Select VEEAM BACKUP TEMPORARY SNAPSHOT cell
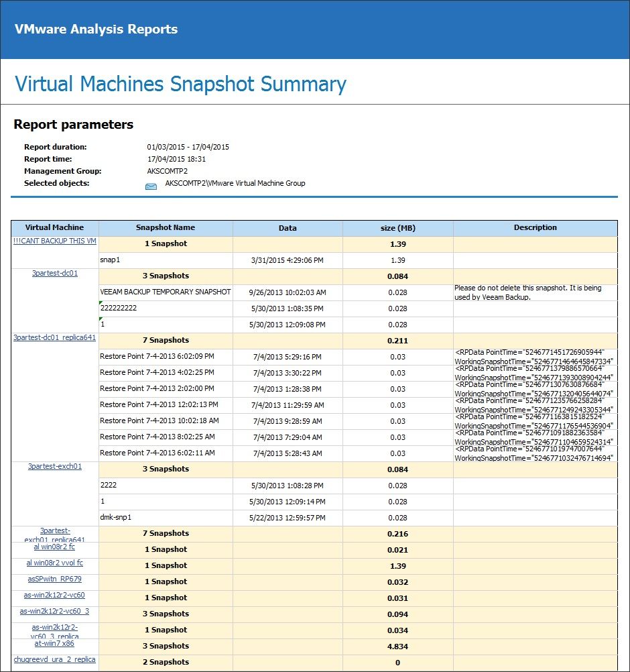 (166, 292)
